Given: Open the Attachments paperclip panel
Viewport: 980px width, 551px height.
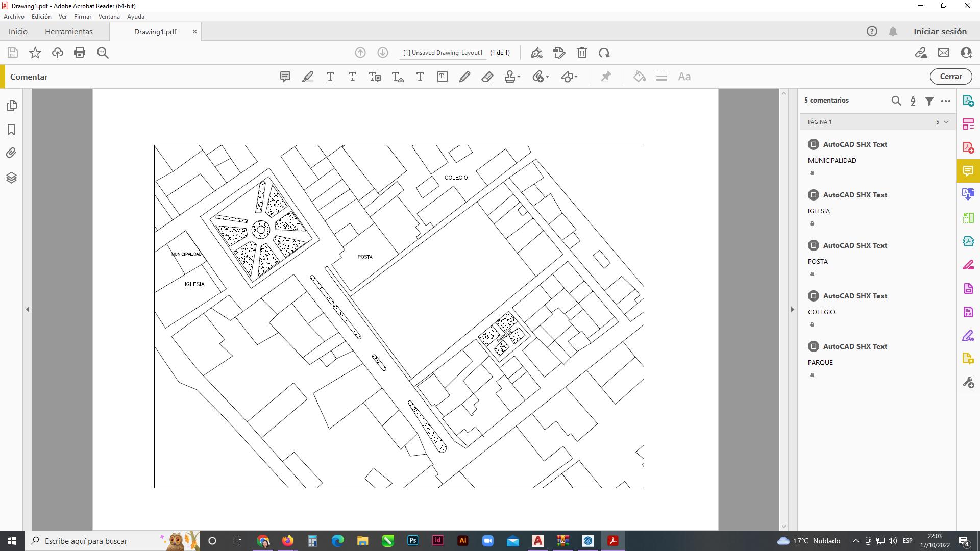Looking at the screenshot, I should 11,153.
